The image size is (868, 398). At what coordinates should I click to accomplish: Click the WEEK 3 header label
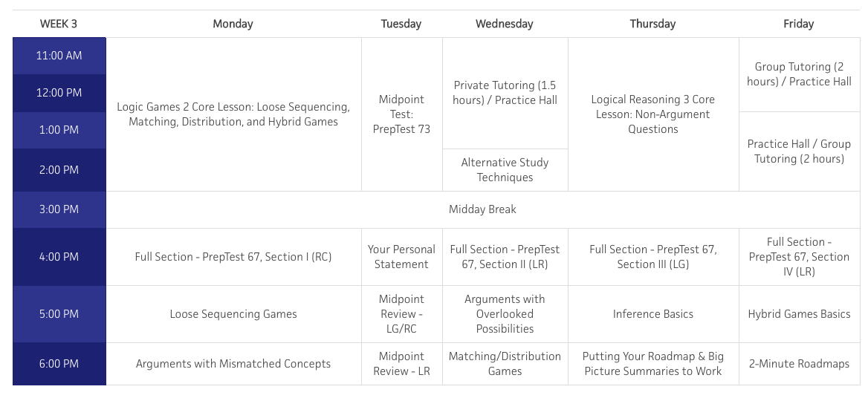click(59, 24)
